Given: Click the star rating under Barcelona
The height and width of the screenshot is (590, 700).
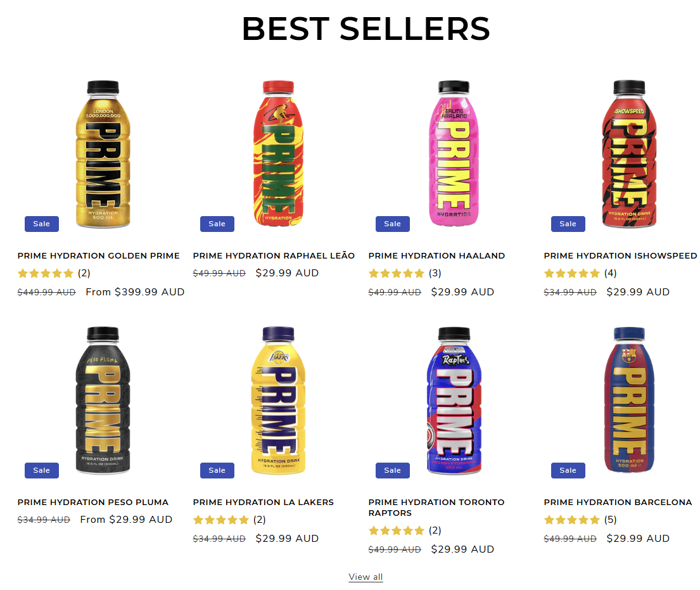Looking at the screenshot, I should pos(572,520).
